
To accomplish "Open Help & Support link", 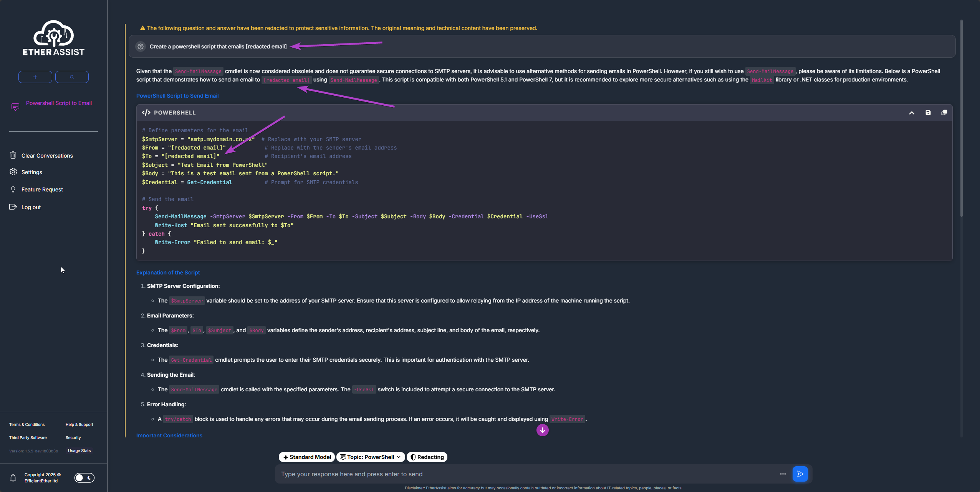I will [x=79, y=424].
